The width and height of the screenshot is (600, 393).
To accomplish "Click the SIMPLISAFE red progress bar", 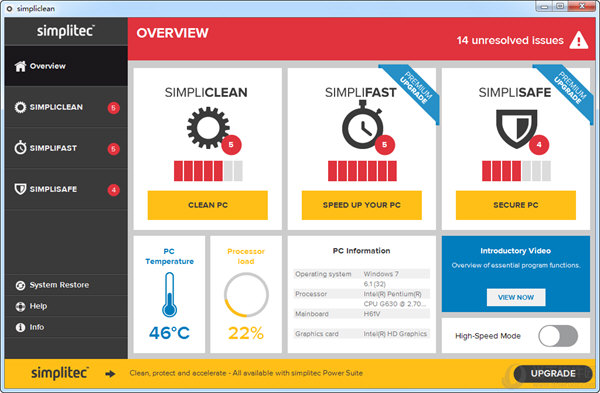I will point(516,171).
